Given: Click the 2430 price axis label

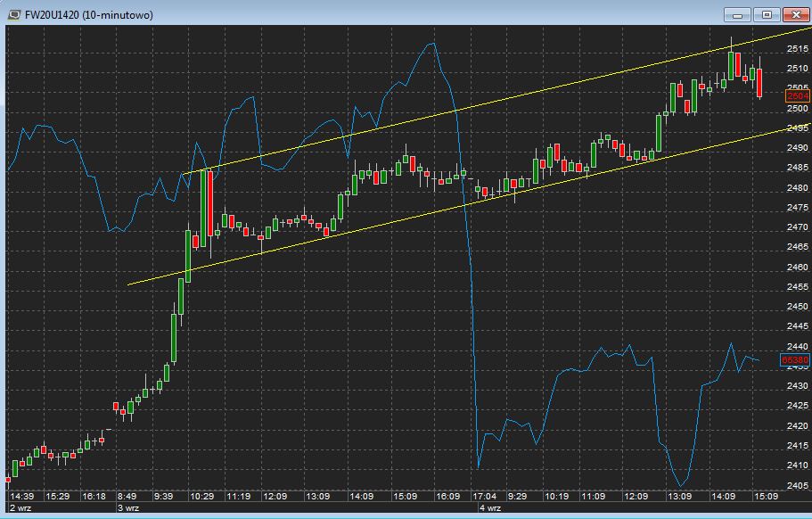Looking at the screenshot, I should (x=798, y=386).
